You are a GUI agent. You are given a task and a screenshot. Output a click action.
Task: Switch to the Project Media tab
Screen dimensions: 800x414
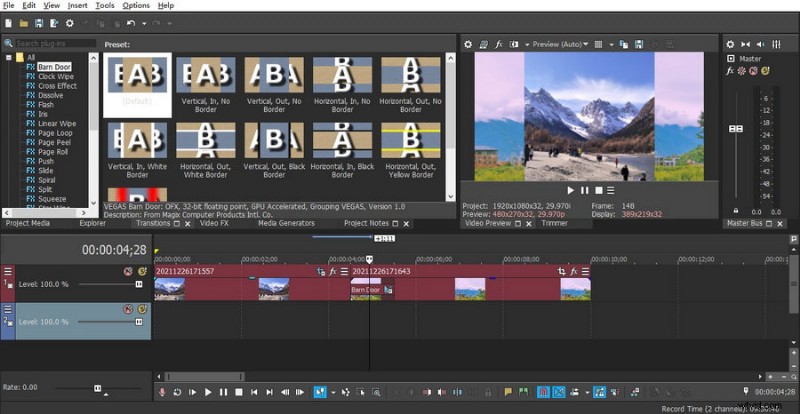click(x=28, y=224)
